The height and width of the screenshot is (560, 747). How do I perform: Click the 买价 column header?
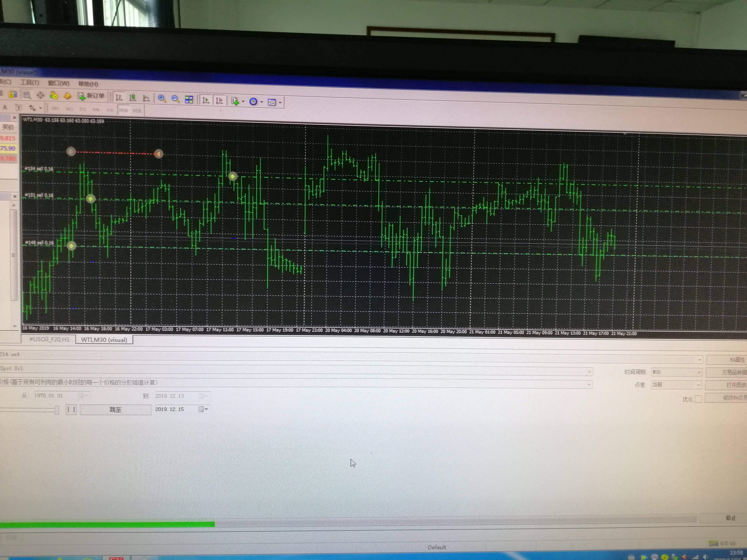pos(8,127)
